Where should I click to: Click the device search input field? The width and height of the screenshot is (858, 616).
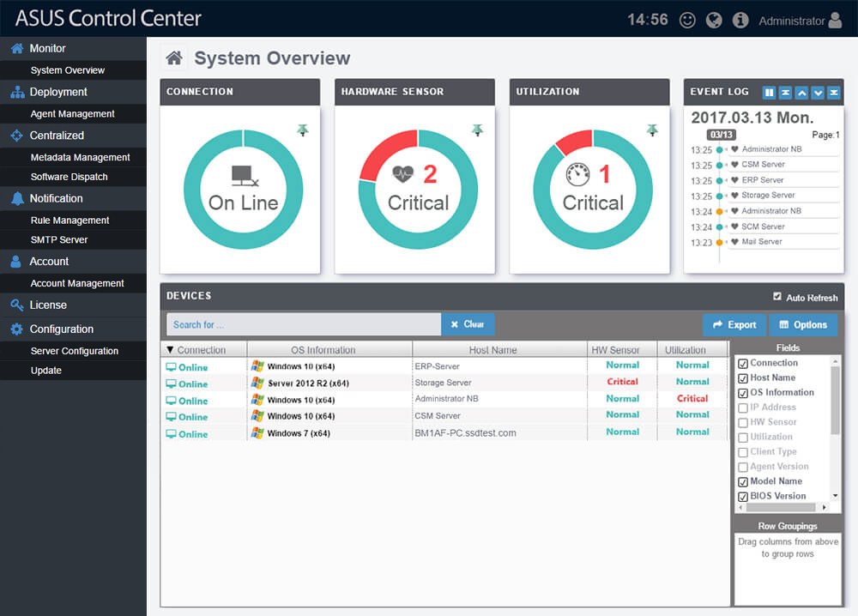point(302,325)
